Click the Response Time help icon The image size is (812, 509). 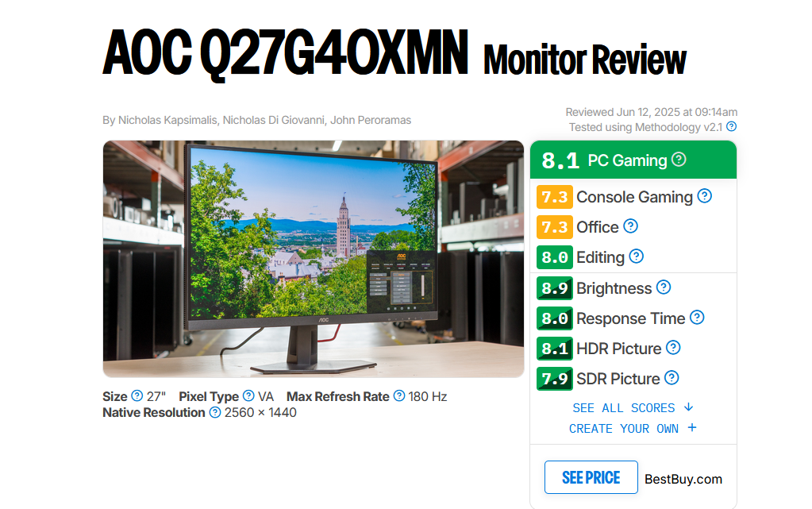tap(697, 317)
